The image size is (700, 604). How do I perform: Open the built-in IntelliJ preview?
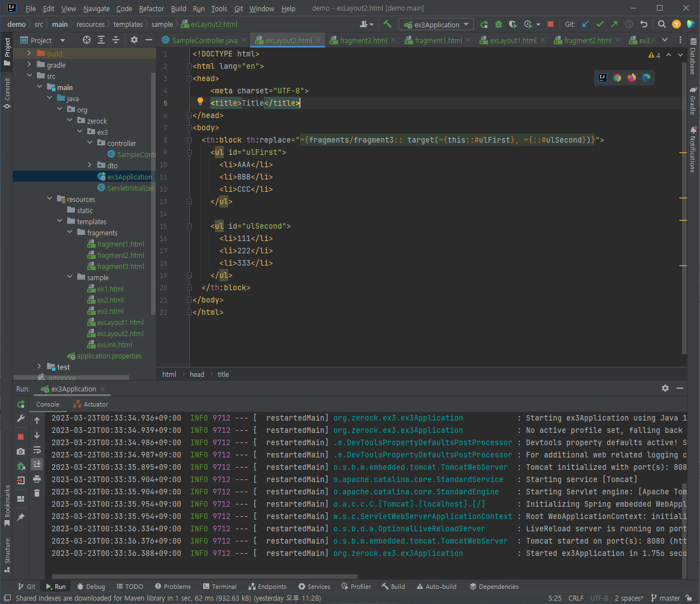tap(603, 78)
